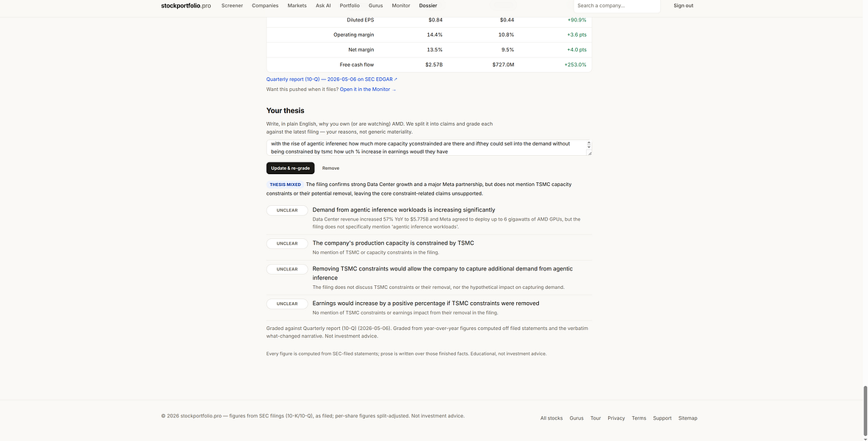This screenshot has height=441, width=868.
Task: Open the Quarterly report 10-Q SEC EDGAR link
Action: 332,79
